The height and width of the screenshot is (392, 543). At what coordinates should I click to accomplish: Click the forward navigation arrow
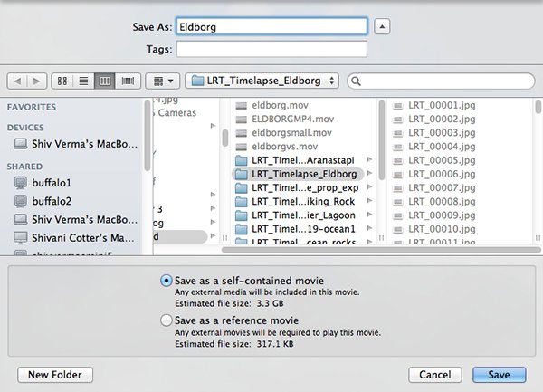tap(36, 81)
